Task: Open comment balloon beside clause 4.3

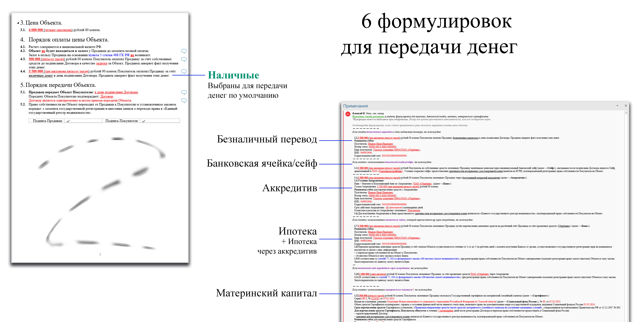Action: (184, 59)
